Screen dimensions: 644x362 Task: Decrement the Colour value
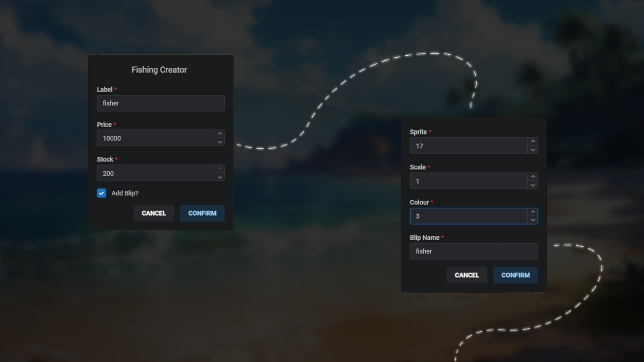533,221
